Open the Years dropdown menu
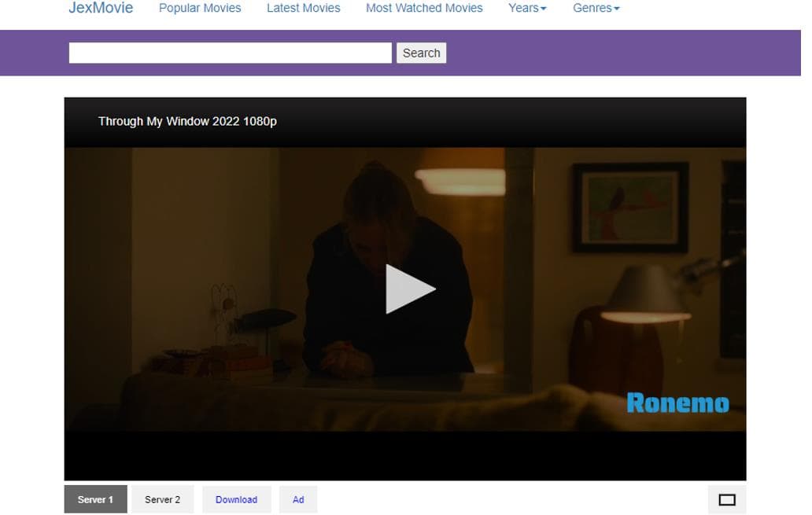Viewport: 812px width, 515px height. point(526,8)
